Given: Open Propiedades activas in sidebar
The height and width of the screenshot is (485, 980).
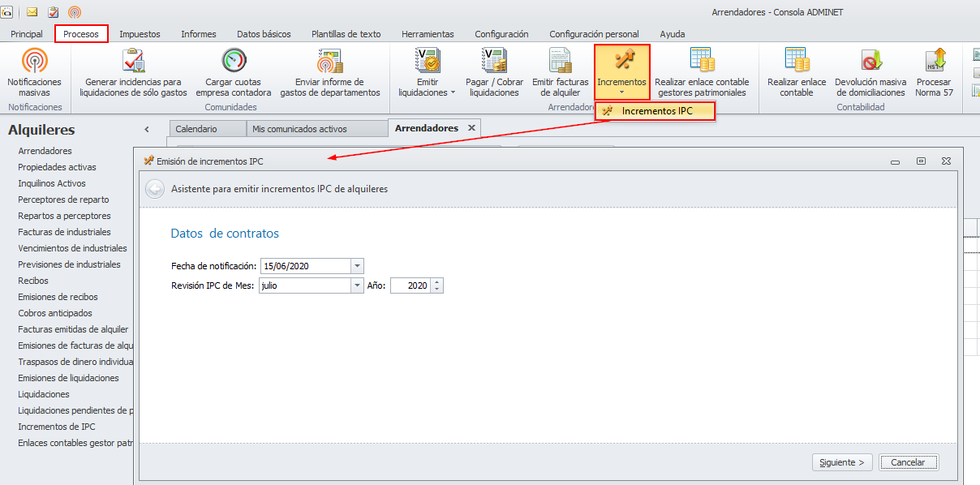Looking at the screenshot, I should [58, 167].
